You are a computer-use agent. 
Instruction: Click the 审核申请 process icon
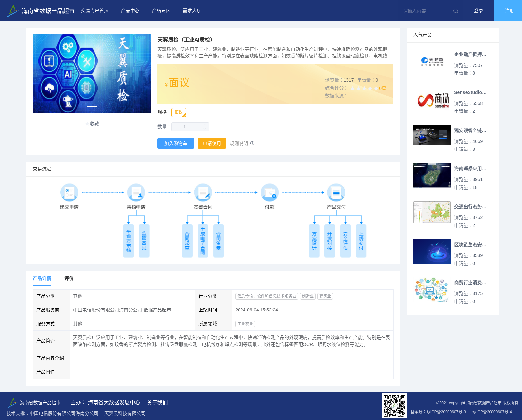click(136, 192)
